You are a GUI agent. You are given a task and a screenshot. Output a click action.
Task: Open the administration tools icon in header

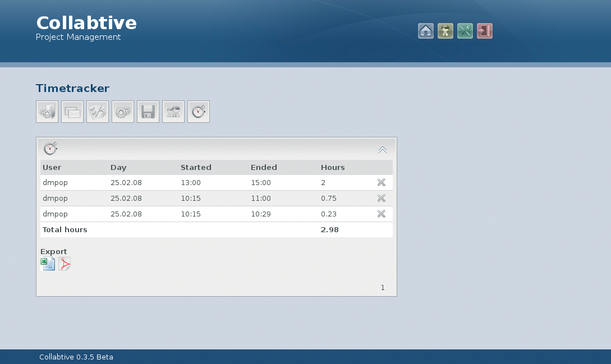465,31
